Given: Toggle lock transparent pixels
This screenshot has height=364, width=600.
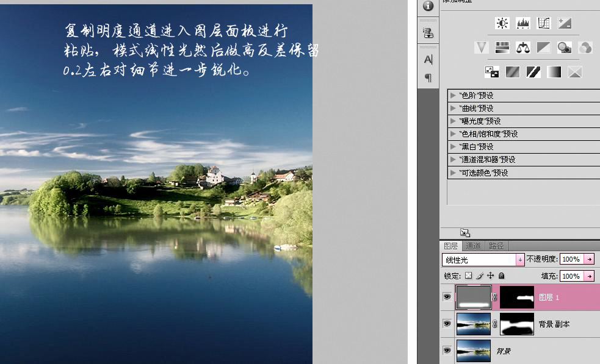Looking at the screenshot, I should (468, 276).
